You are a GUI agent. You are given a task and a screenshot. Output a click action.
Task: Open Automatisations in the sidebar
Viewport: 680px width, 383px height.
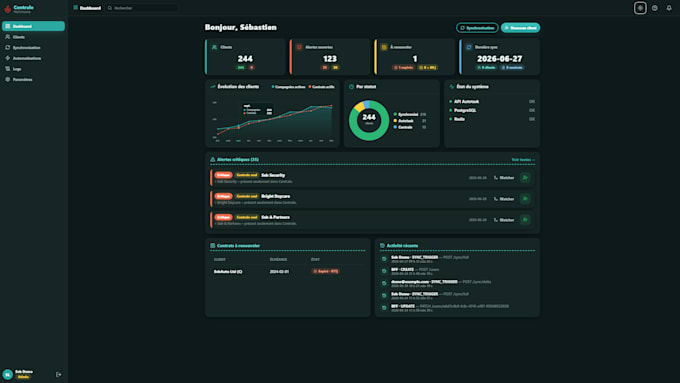coord(33,58)
